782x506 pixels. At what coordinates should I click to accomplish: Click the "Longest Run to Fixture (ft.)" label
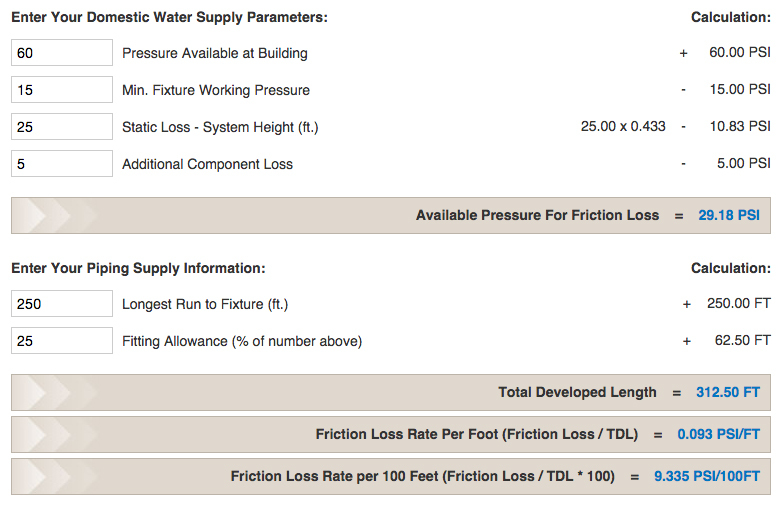(x=204, y=304)
